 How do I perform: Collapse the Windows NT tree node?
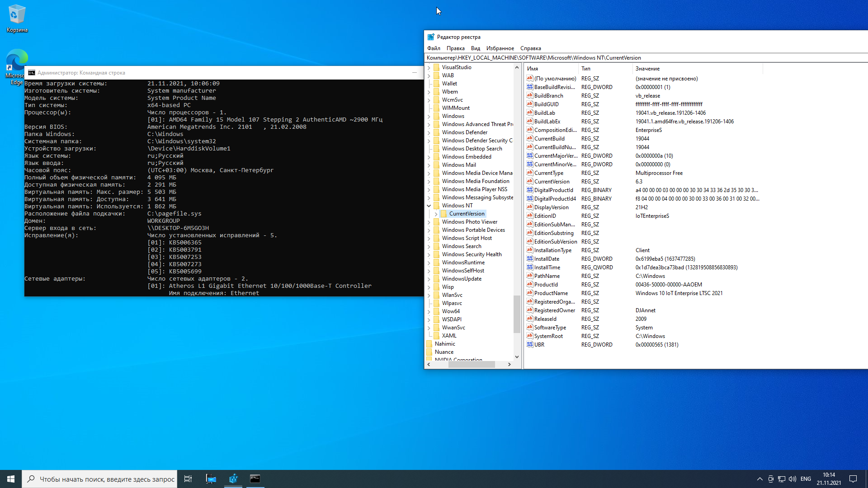(429, 206)
